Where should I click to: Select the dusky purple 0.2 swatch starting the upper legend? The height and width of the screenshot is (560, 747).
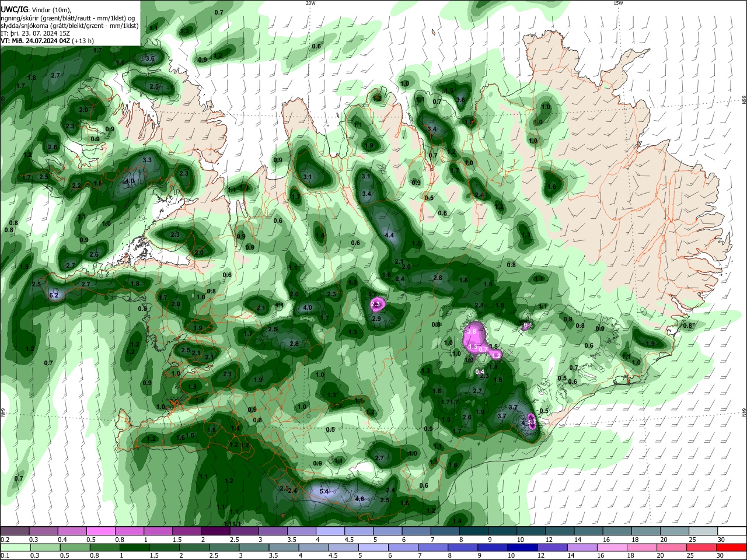pyautogui.click(x=14, y=531)
